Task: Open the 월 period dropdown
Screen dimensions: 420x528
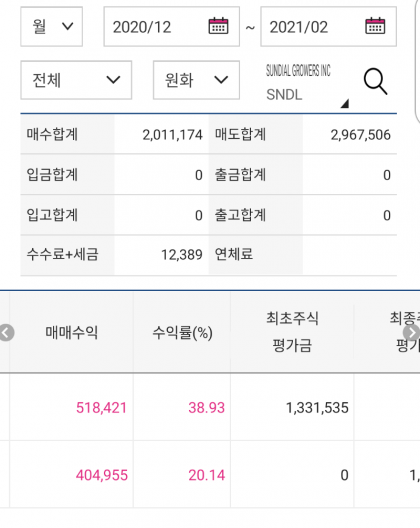Action: tap(52, 27)
